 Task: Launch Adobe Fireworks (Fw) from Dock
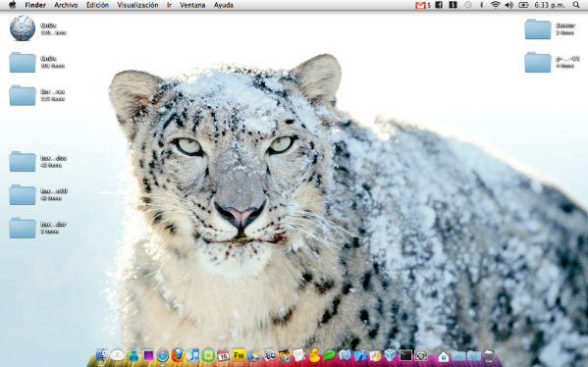pos(239,355)
